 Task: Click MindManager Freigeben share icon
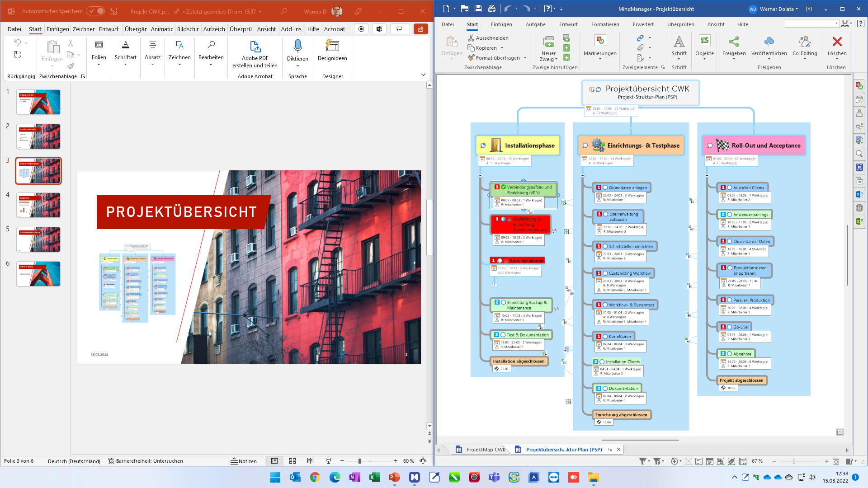point(734,42)
